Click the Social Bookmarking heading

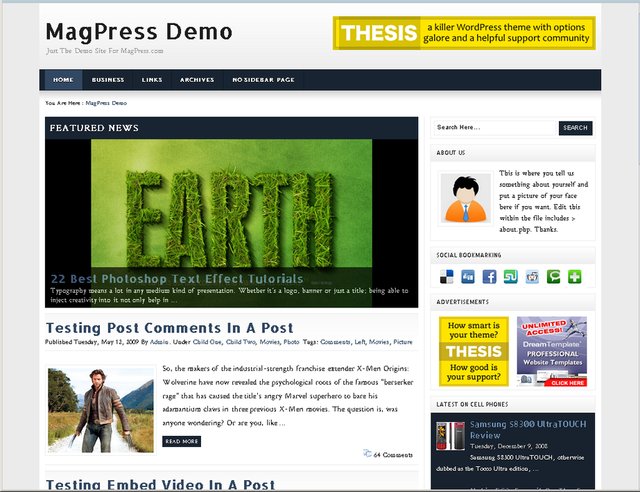pyautogui.click(x=469, y=255)
